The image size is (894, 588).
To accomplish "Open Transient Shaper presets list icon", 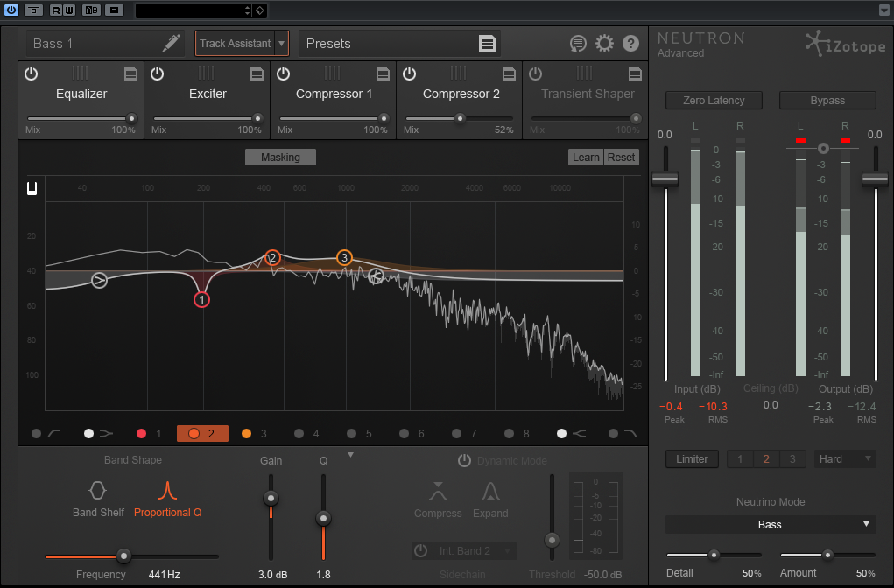I will 635,73.
